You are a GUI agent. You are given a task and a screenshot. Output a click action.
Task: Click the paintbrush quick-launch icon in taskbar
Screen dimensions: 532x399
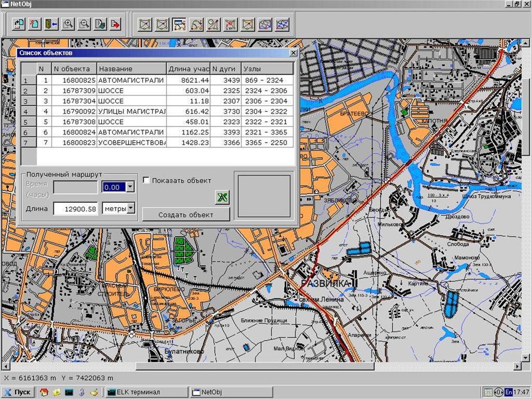pos(94,392)
